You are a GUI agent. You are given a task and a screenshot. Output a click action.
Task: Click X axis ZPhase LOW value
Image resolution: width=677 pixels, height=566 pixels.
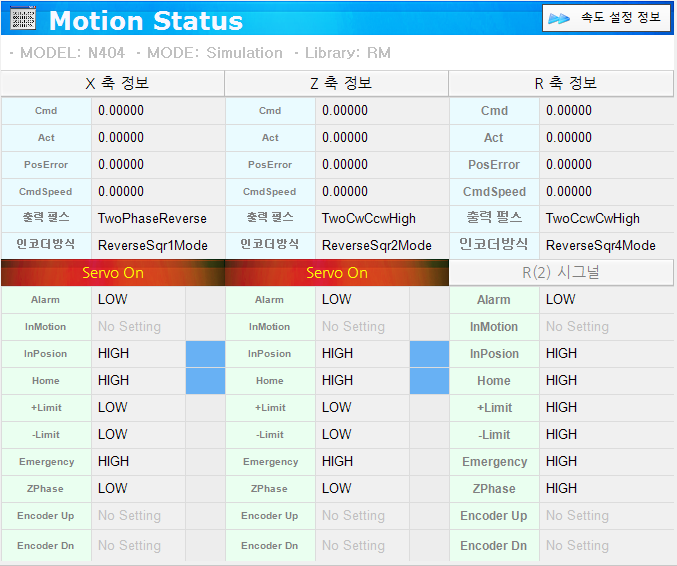[x=113, y=489]
